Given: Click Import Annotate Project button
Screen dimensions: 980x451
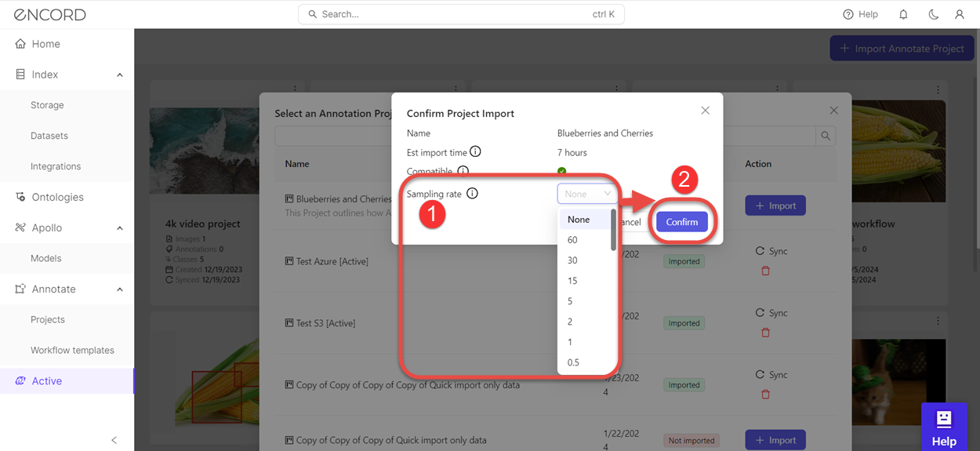Looking at the screenshot, I should (901, 48).
